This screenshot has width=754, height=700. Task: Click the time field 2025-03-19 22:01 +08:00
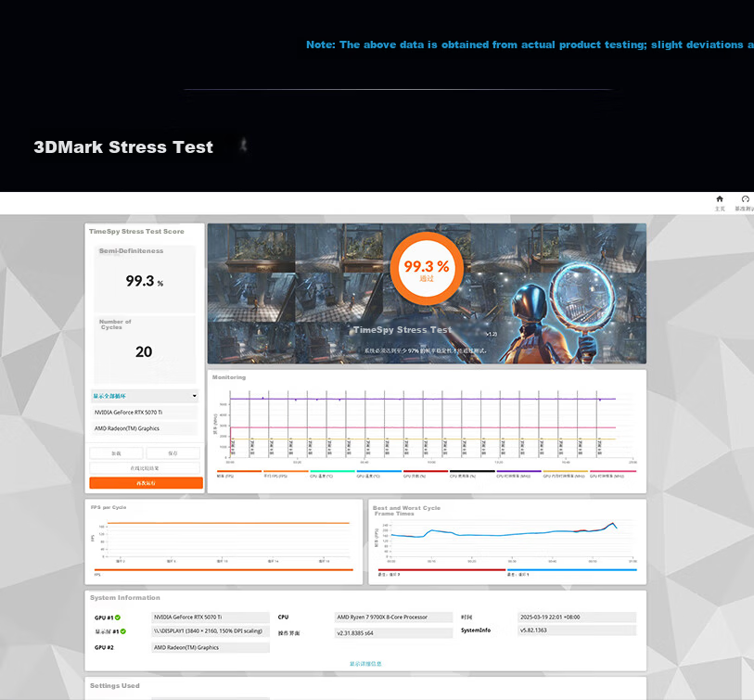(x=577, y=617)
